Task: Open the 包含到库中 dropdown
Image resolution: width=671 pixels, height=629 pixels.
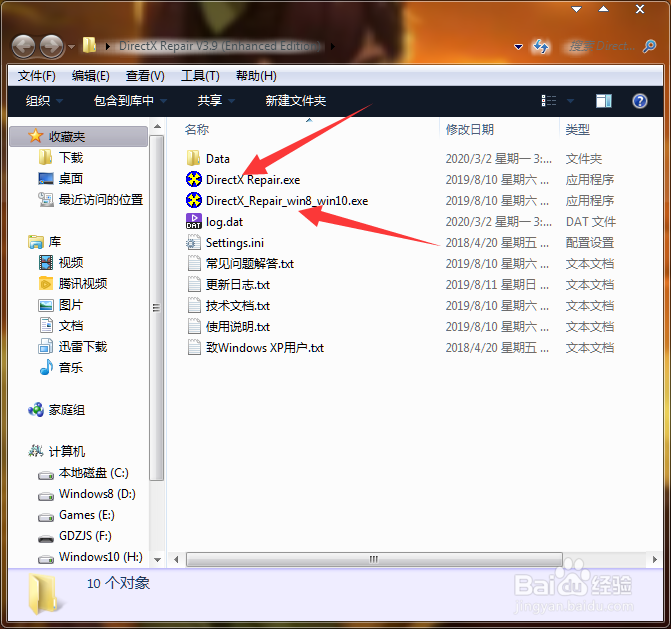Action: 130,101
